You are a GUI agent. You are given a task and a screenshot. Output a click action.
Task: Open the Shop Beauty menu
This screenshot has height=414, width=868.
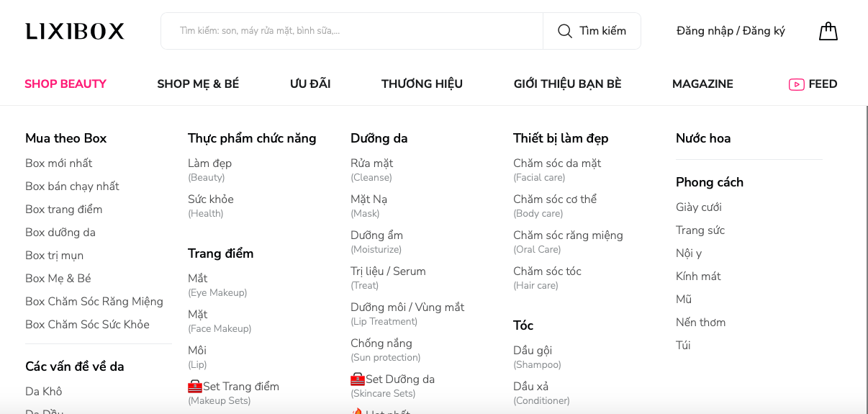(65, 84)
